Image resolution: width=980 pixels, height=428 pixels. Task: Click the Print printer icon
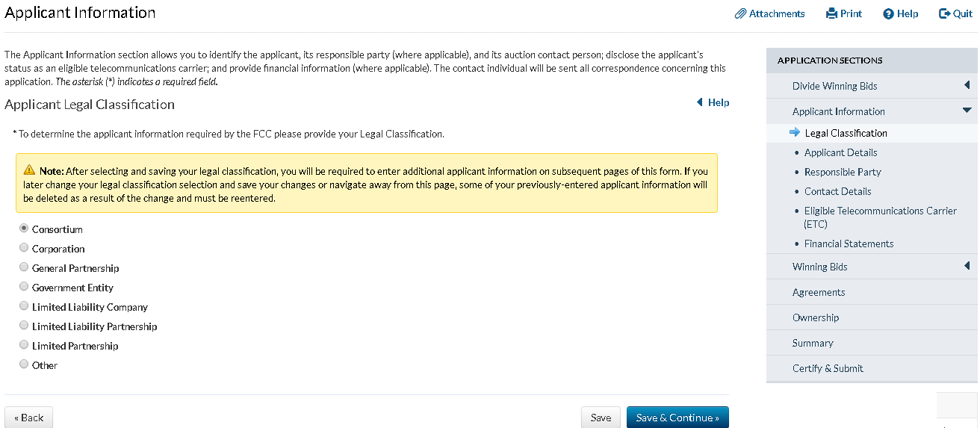click(x=831, y=13)
